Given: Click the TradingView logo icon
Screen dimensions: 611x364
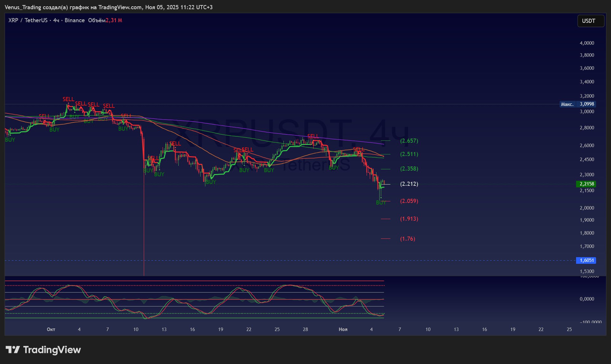Looking at the screenshot, I should 13,350.
